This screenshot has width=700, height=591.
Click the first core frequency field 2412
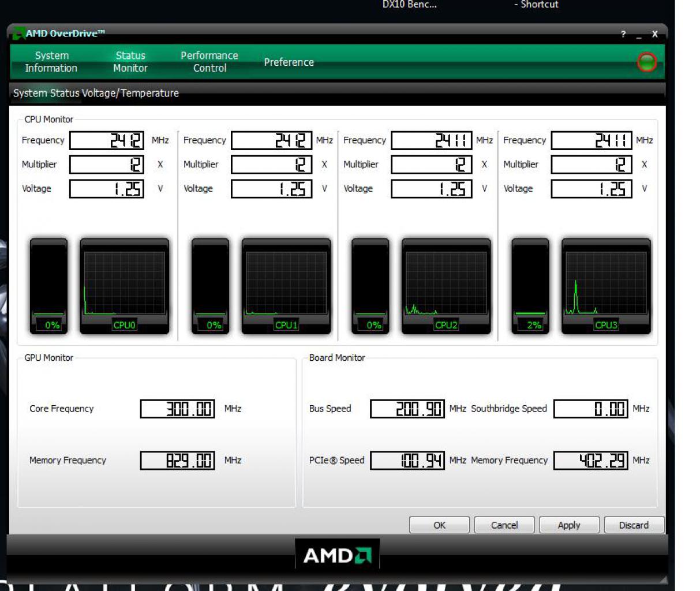107,140
